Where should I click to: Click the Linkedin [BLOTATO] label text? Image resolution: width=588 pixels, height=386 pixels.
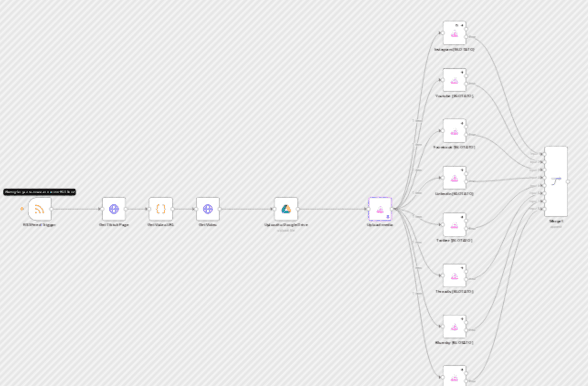[x=454, y=194]
